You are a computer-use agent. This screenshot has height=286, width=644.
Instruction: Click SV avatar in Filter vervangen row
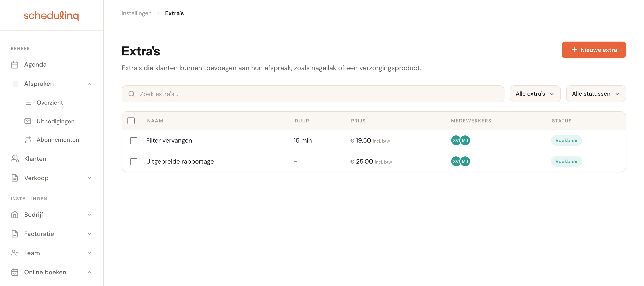tap(456, 140)
